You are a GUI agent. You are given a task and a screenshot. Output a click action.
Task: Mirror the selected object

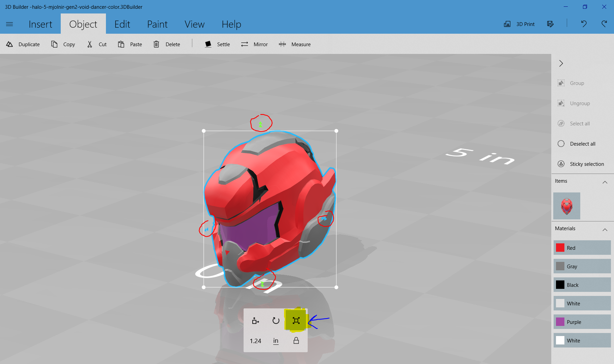[x=254, y=44]
